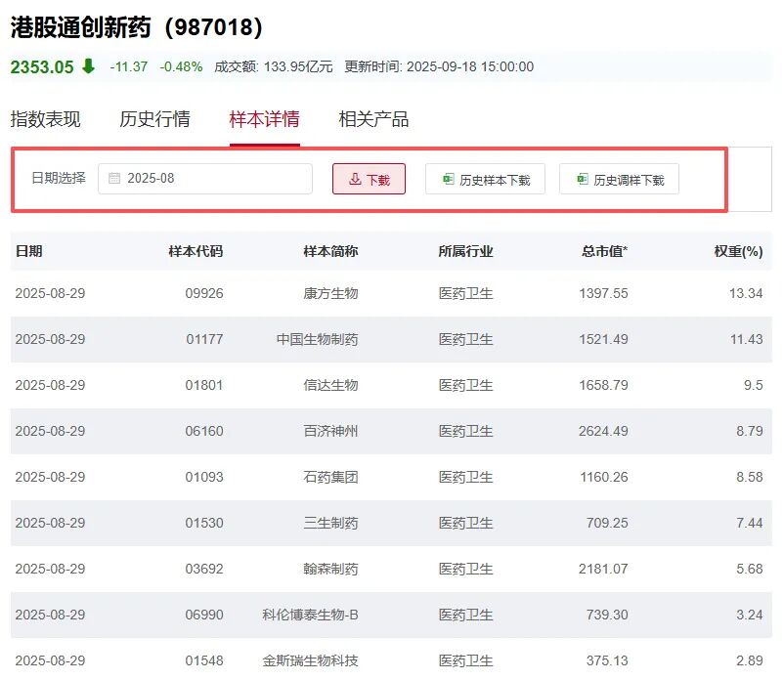Click the 成交额: 133.95亿元 text

tap(274, 67)
